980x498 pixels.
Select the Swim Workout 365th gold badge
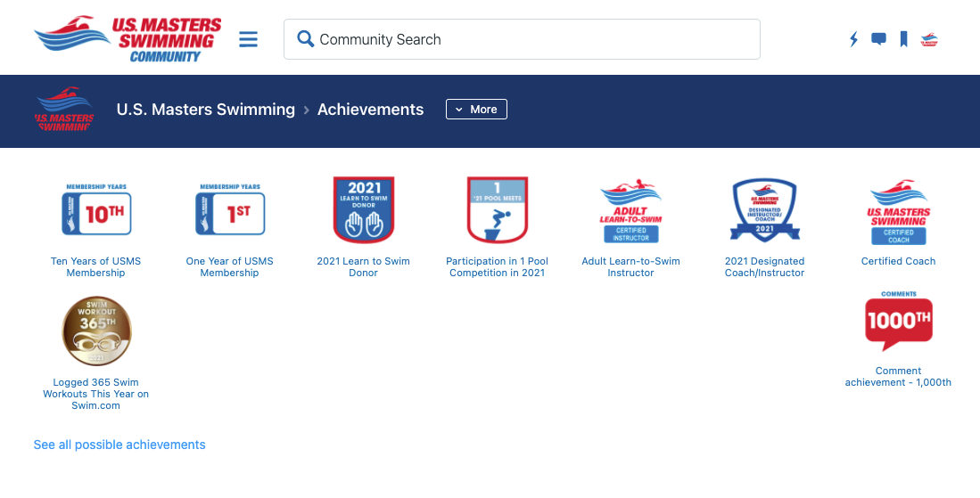click(97, 331)
